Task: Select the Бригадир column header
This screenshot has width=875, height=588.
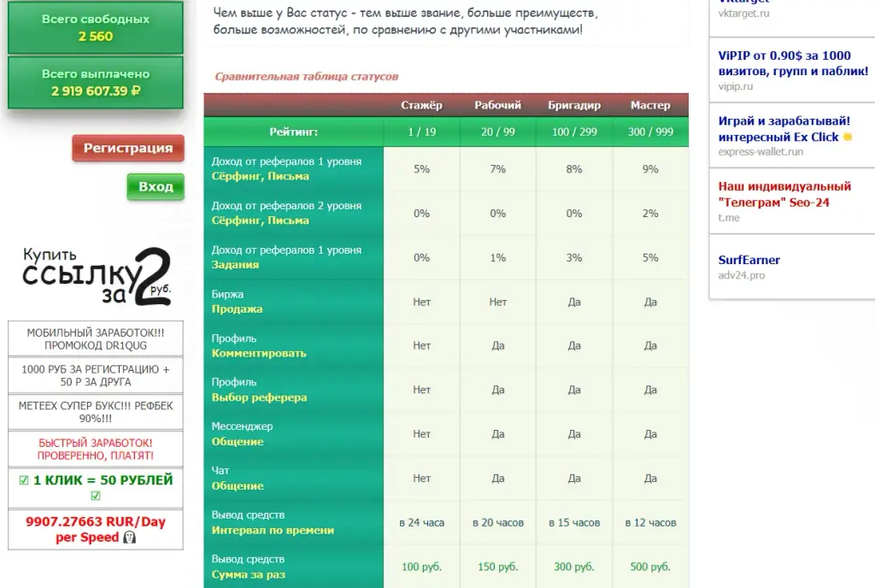Action: pyautogui.click(x=574, y=105)
